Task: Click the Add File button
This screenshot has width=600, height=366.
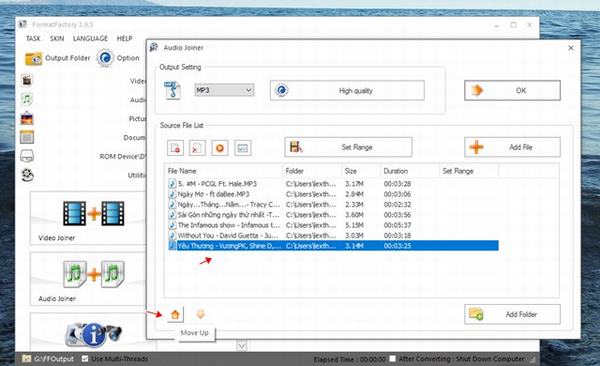Action: click(512, 147)
